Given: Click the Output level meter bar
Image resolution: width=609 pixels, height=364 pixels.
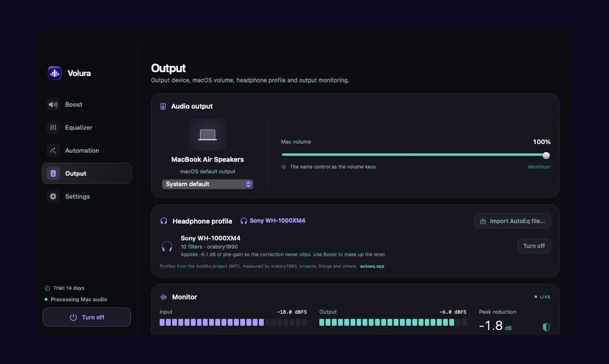Looking at the screenshot, I should pyautogui.click(x=393, y=323).
